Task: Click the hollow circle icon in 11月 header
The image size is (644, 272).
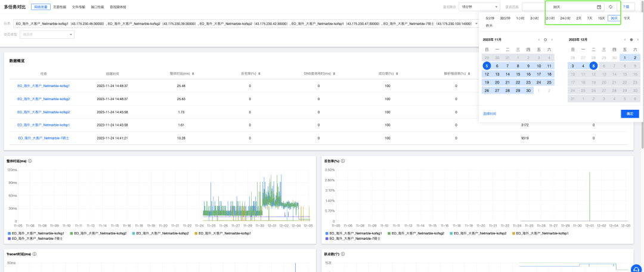Action: pyautogui.click(x=546, y=40)
